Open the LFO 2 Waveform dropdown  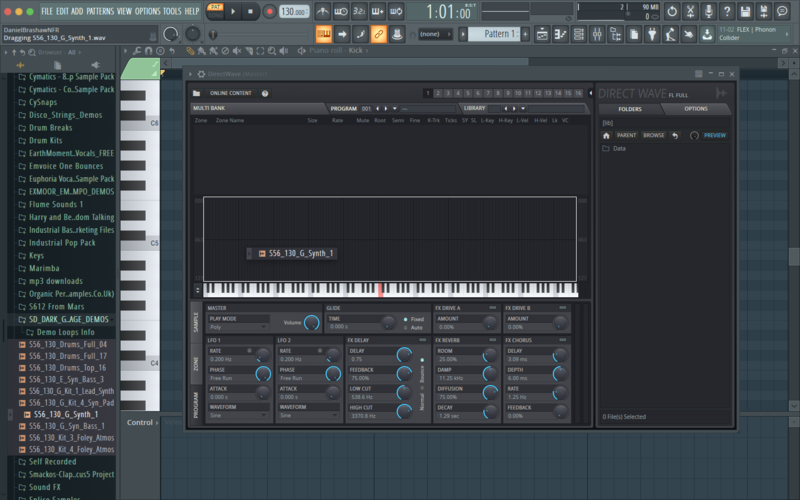pyautogui.click(x=308, y=415)
